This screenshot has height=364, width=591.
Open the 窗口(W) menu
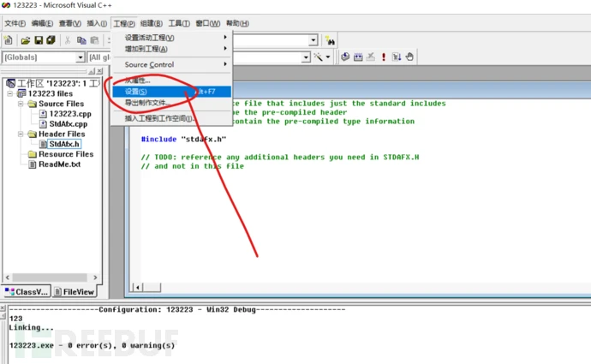click(x=208, y=23)
